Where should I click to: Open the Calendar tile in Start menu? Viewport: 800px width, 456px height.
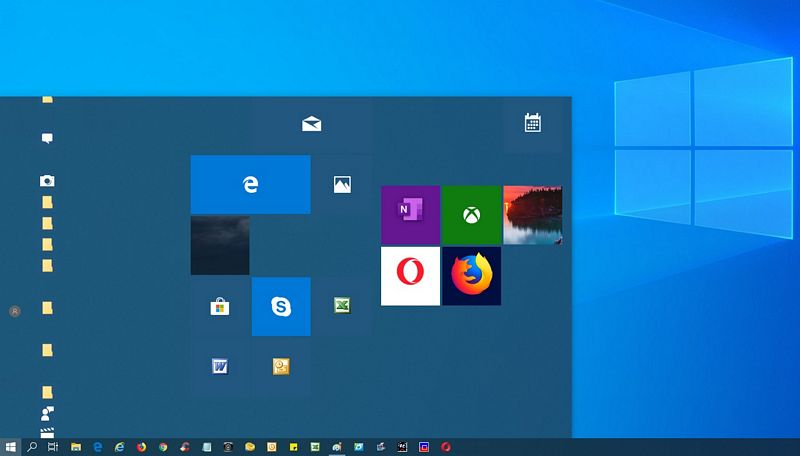(532, 123)
